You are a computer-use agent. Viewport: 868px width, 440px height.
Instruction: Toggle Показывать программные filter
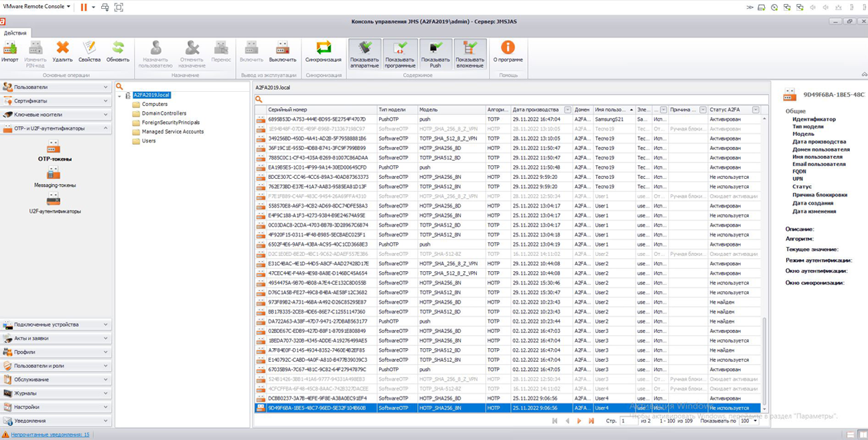[x=400, y=54]
